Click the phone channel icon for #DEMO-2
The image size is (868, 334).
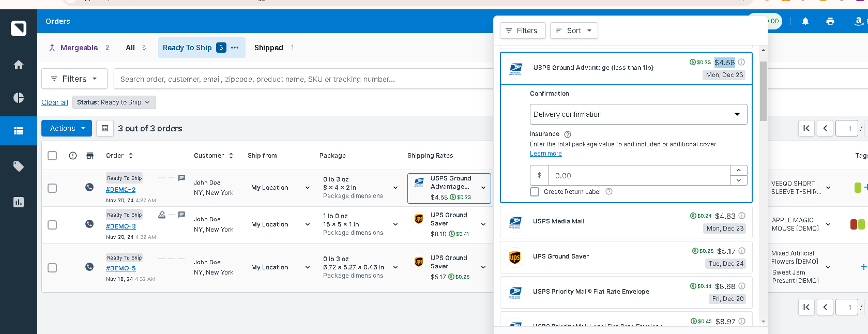click(89, 187)
